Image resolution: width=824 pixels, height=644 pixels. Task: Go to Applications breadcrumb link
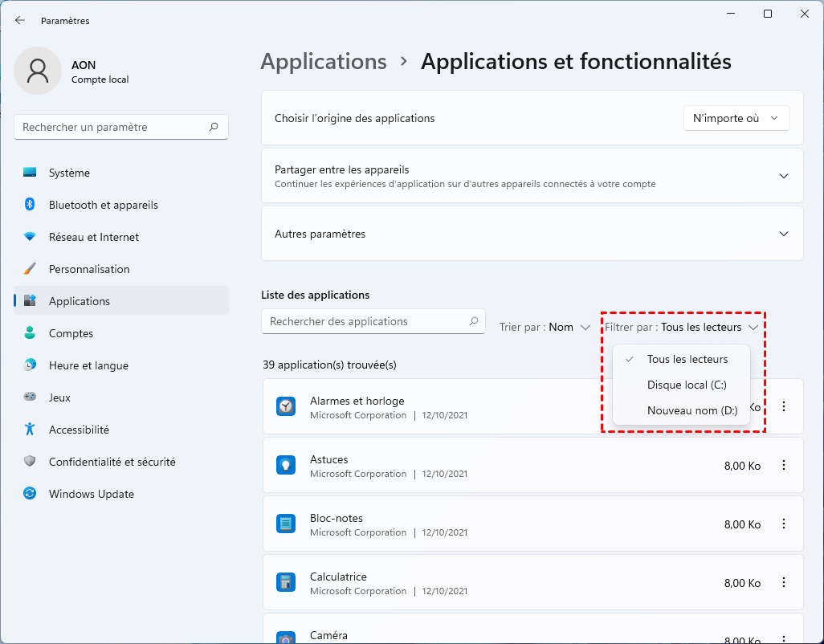[x=324, y=62]
